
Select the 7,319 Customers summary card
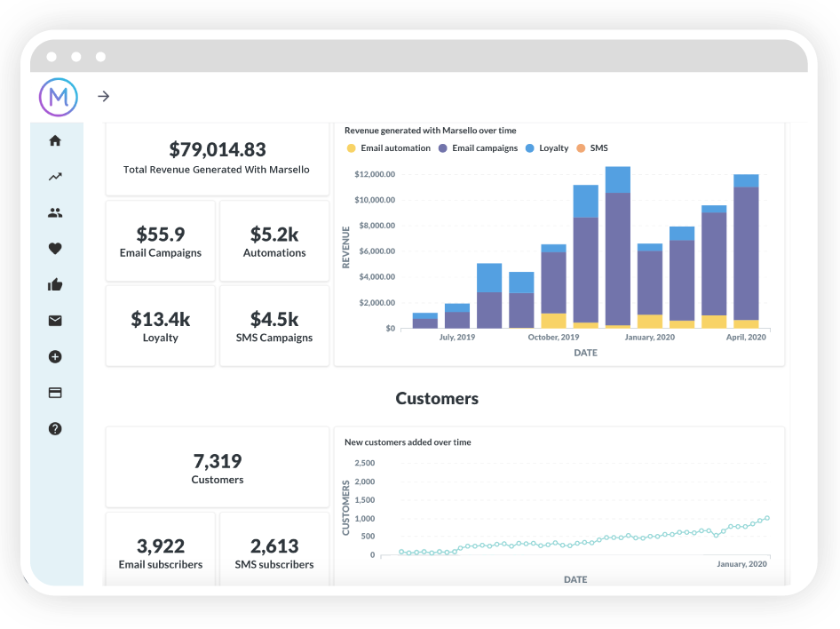pyautogui.click(x=217, y=467)
